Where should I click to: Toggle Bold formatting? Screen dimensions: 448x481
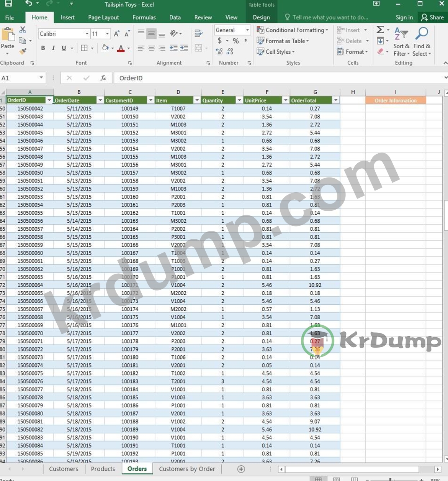[43, 48]
